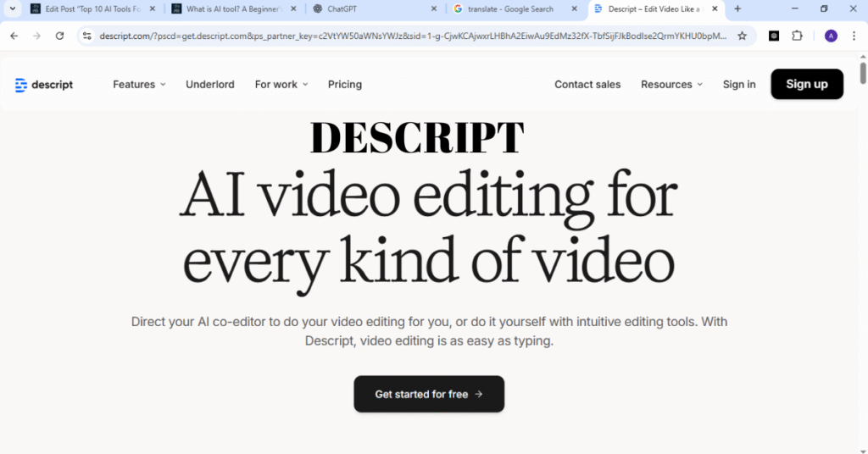Go back using the browser back arrow
868x454 pixels.
click(x=14, y=36)
